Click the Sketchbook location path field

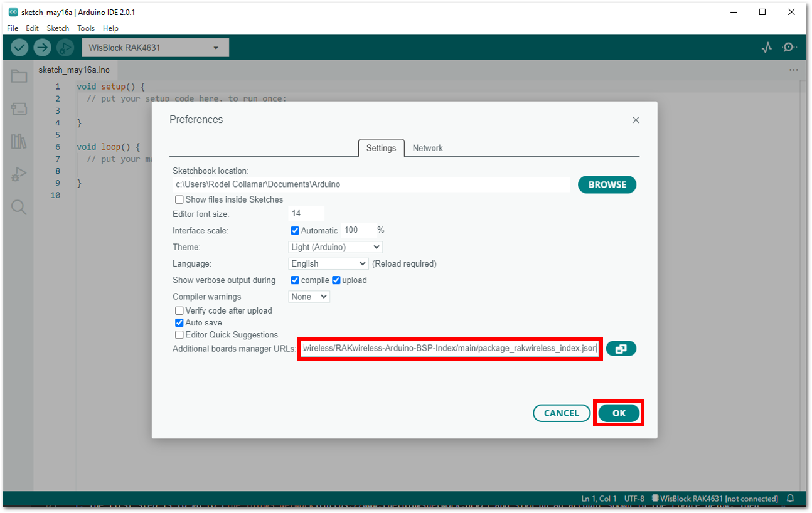(x=371, y=184)
